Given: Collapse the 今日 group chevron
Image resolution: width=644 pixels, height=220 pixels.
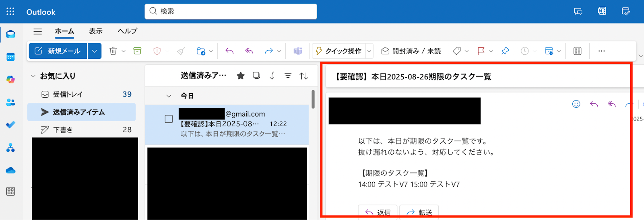Looking at the screenshot, I should pyautogui.click(x=169, y=96).
